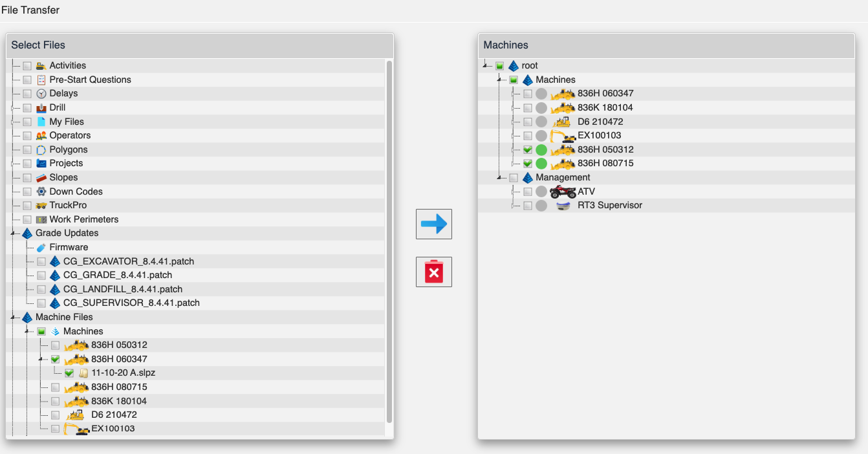Select EX100103 in Select Files tree

pyautogui.click(x=113, y=429)
